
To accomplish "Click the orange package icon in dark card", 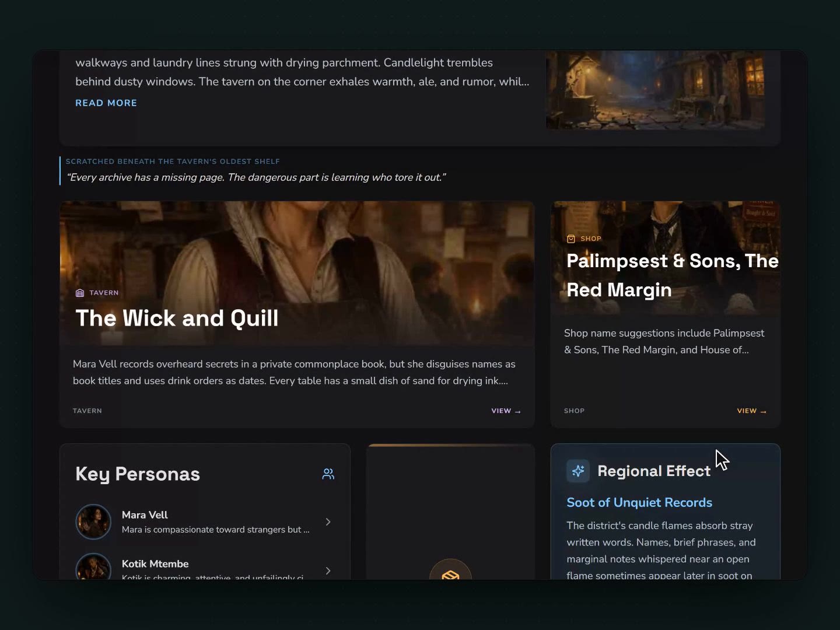I will tap(450, 573).
